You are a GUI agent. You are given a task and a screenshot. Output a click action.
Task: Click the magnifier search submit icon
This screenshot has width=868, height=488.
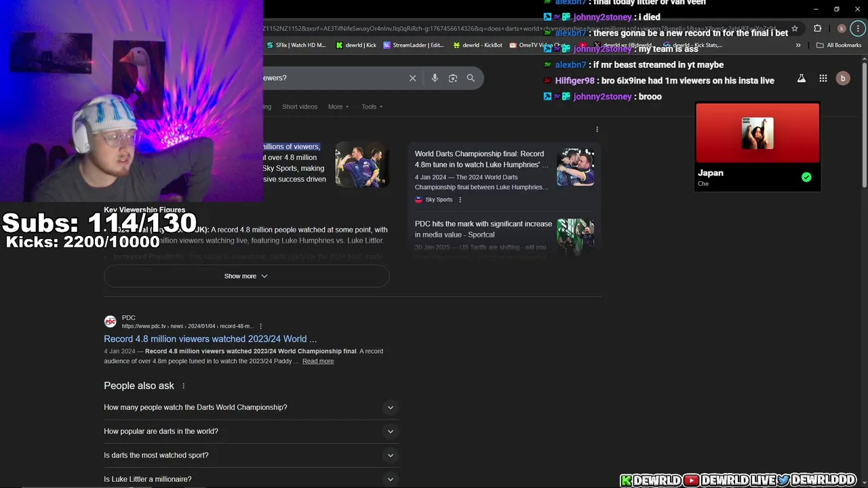[x=471, y=78]
